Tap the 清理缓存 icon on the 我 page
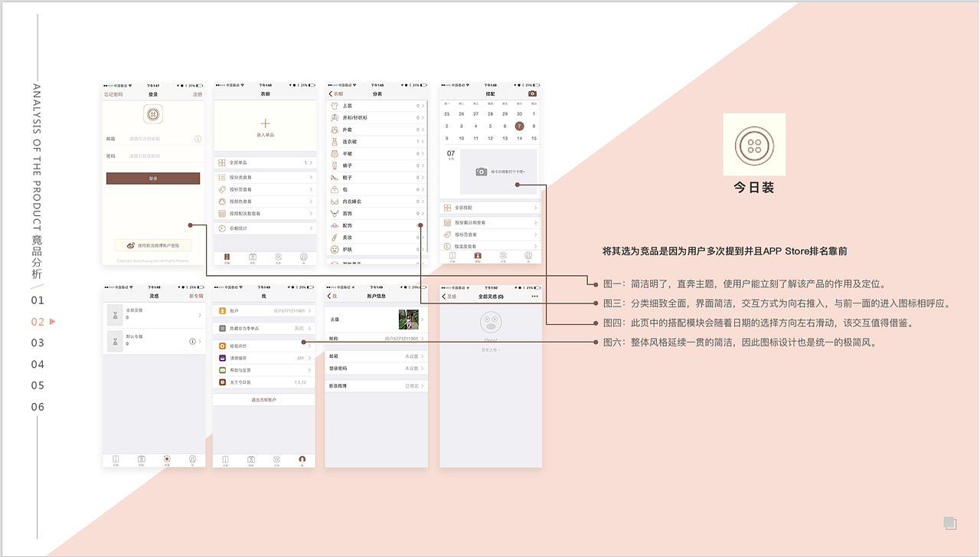The image size is (980, 557). pyautogui.click(x=222, y=358)
